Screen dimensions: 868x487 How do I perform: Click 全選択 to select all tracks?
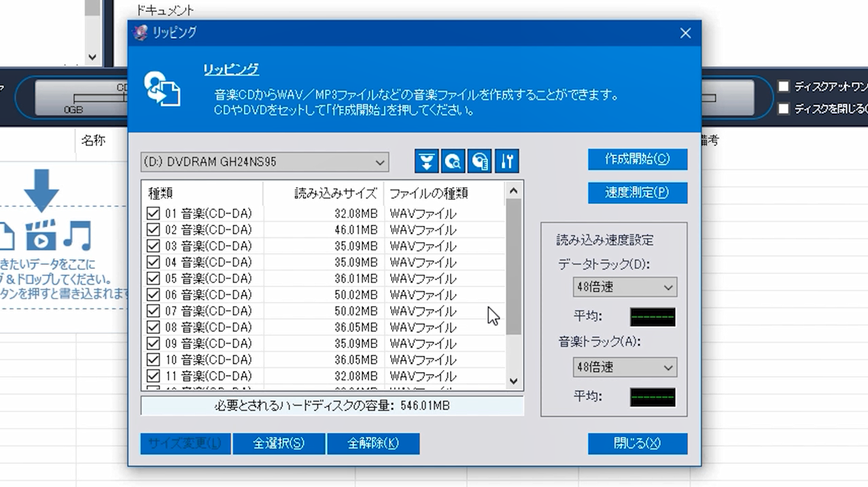coord(279,443)
